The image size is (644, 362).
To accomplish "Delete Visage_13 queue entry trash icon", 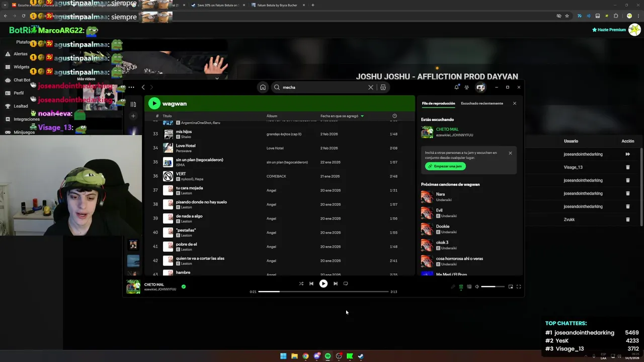I will 627,167.
